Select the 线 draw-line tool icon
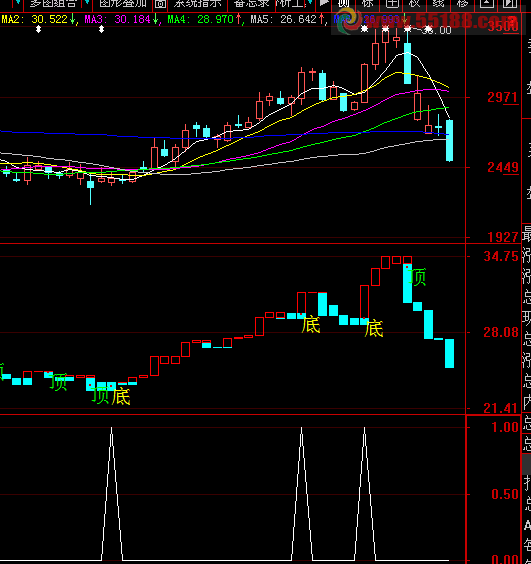Image resolution: width=531 pixels, height=564 pixels. point(439,4)
